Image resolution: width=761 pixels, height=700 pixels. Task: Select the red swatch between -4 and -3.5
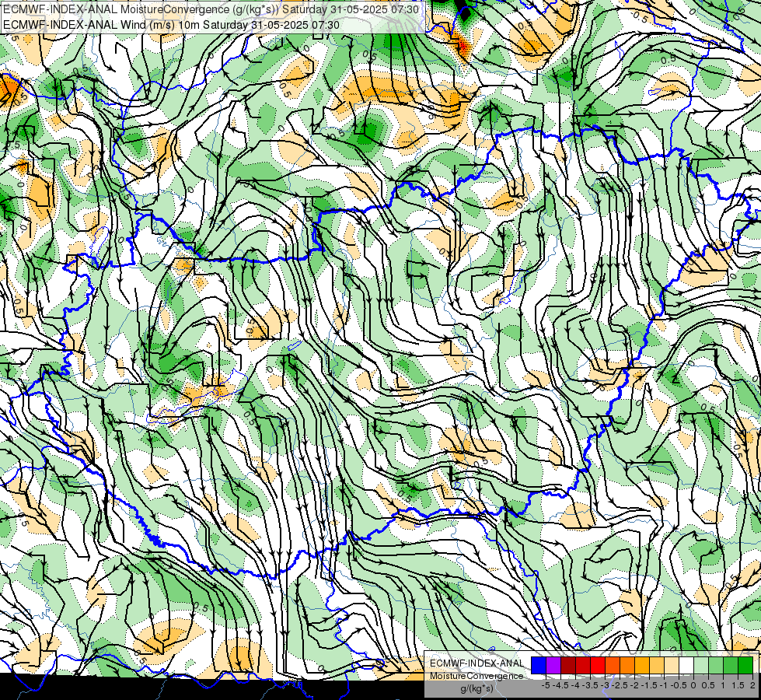click(583, 665)
